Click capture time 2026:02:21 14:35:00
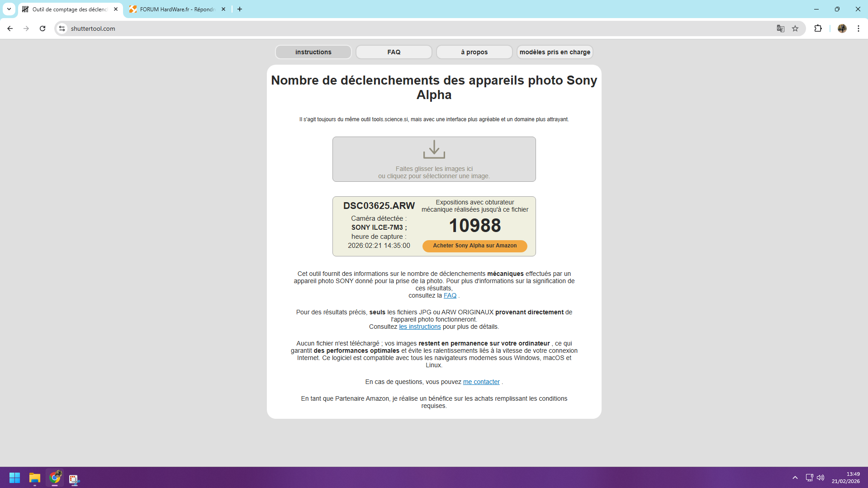This screenshot has width=868, height=488. pyautogui.click(x=379, y=246)
